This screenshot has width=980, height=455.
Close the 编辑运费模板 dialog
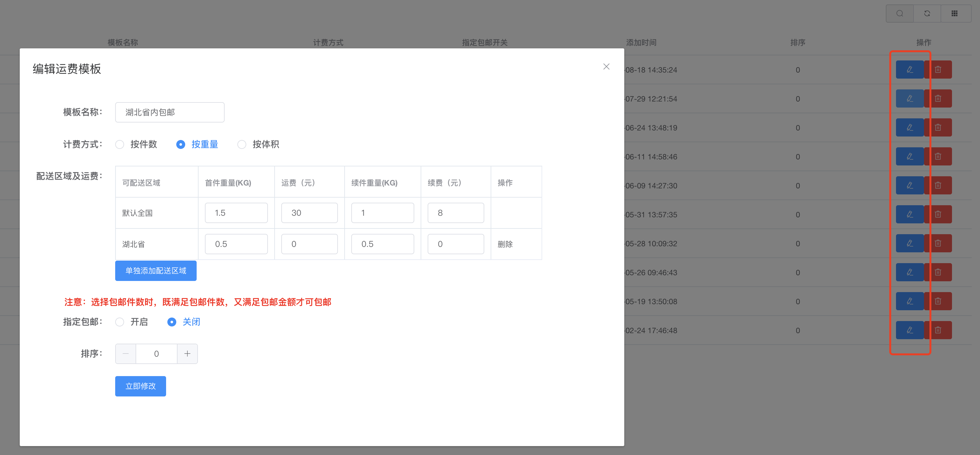(606, 66)
